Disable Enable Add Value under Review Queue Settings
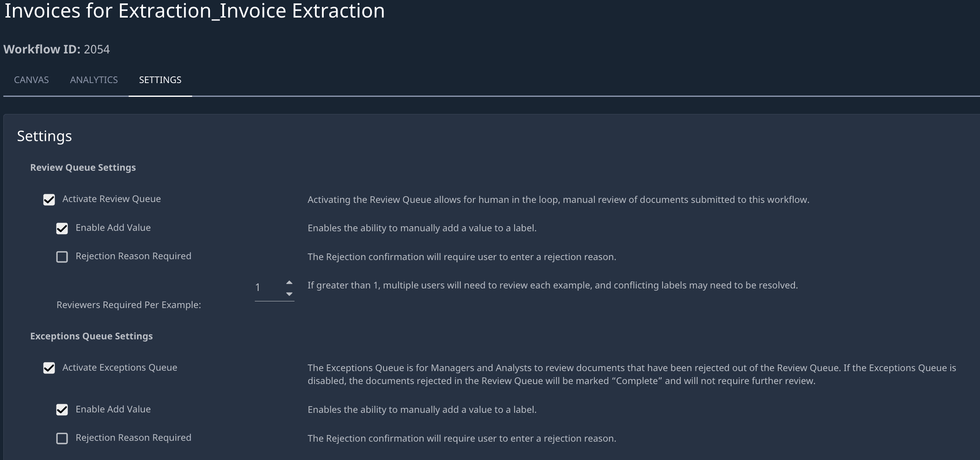Screen dimensions: 980x460 click(62, 228)
